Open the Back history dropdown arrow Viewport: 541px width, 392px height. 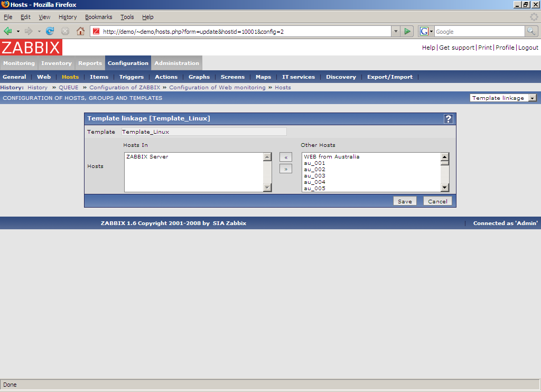pyautogui.click(x=18, y=31)
